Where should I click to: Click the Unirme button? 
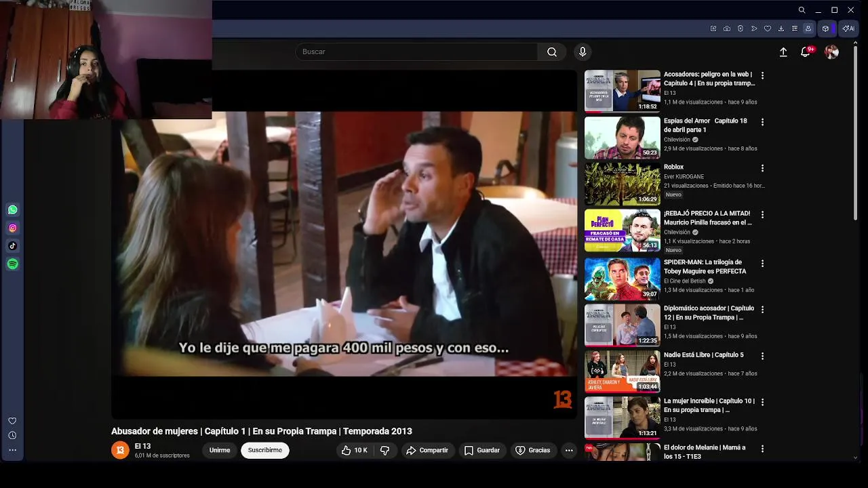click(220, 450)
